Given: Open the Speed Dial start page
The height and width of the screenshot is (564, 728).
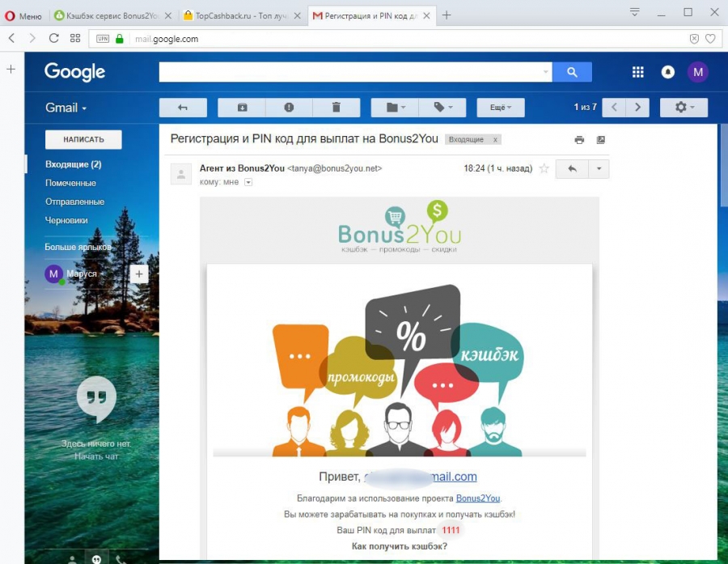Looking at the screenshot, I should click(75, 39).
